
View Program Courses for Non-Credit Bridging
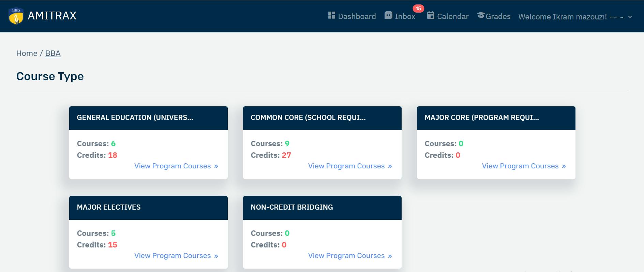tap(346, 256)
